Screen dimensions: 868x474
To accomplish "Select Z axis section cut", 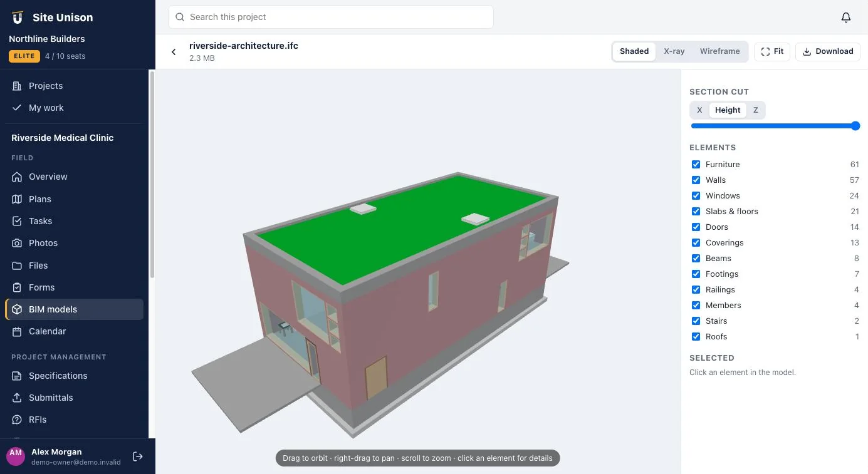I will [756, 110].
